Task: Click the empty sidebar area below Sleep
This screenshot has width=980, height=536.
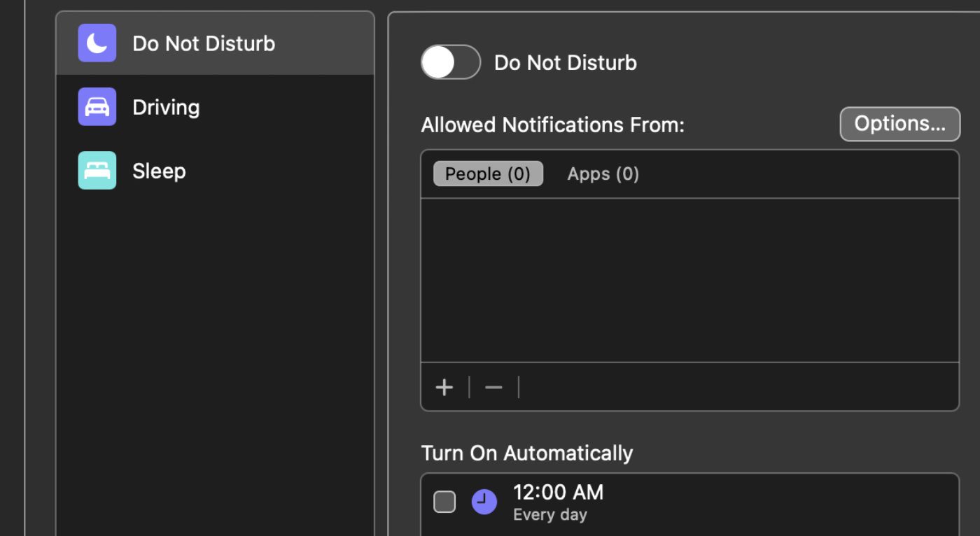Action: [x=215, y=350]
